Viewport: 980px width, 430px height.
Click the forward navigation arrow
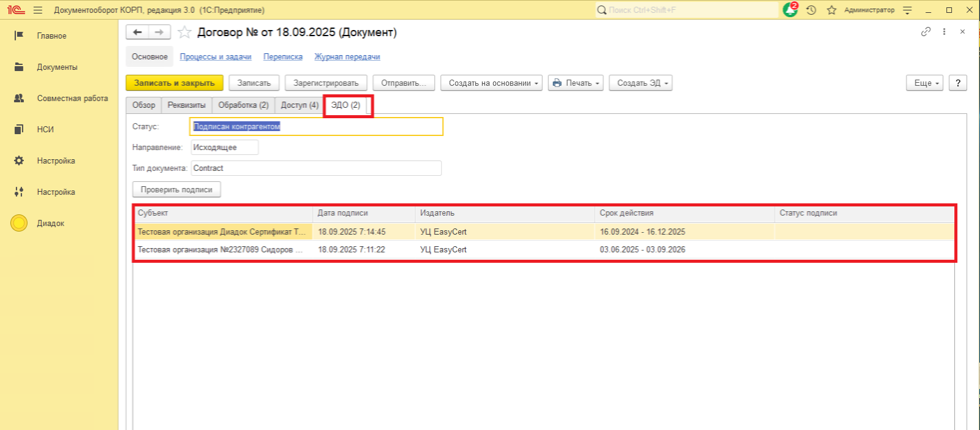click(159, 32)
